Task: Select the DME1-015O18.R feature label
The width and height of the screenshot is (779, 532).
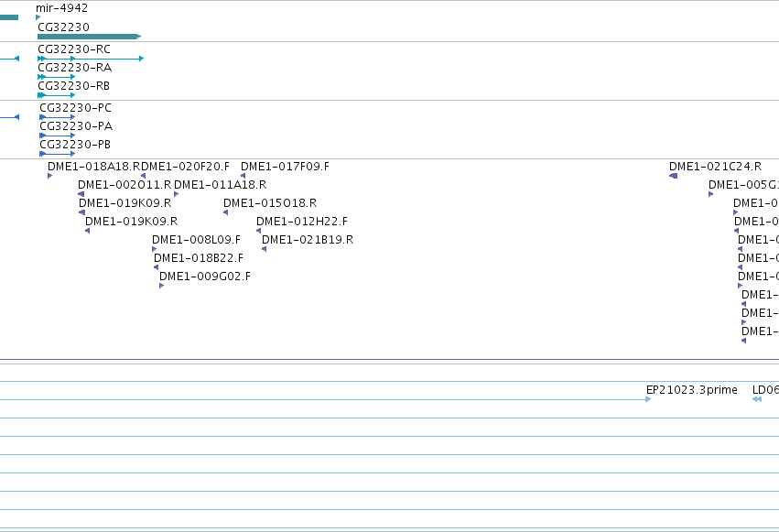Action: pyautogui.click(x=270, y=203)
